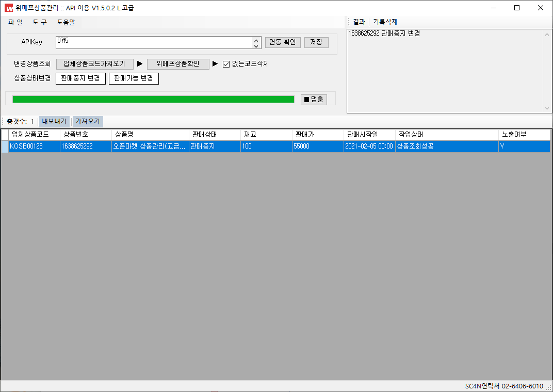
Task: Click the row selector of KOSB00123 row
Action: click(x=5, y=146)
